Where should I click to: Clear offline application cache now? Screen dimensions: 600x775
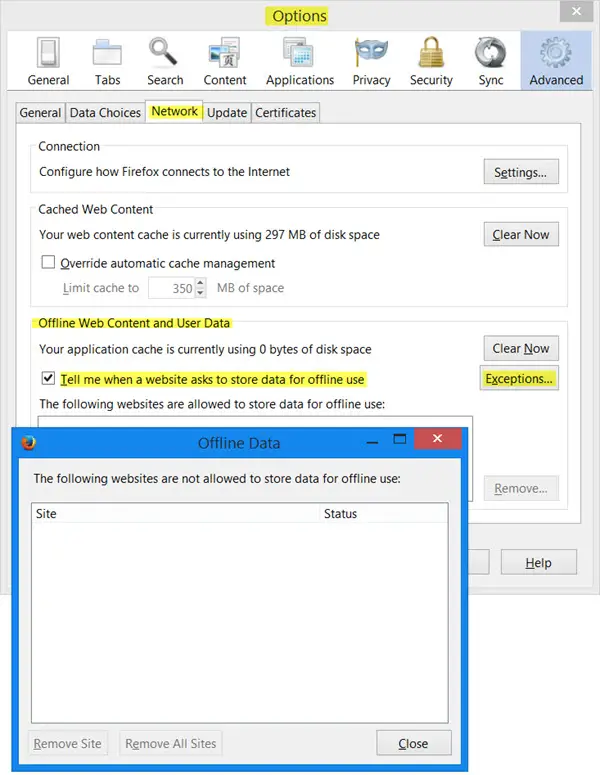521,348
